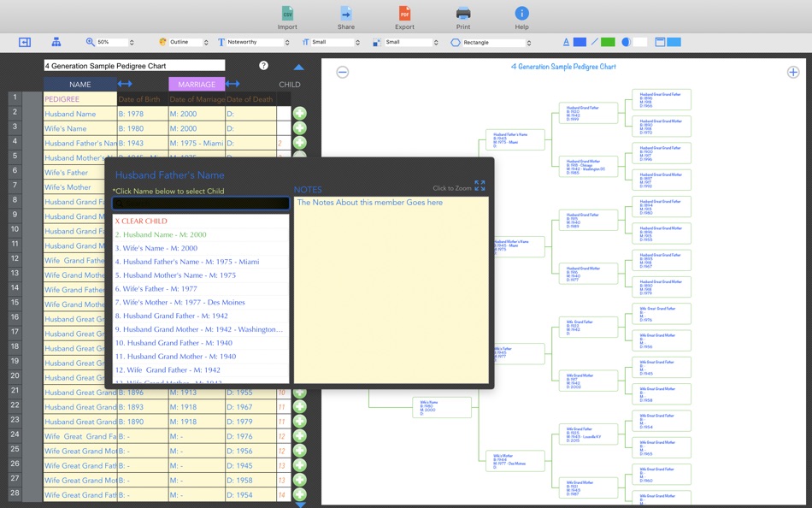Open the Noteworthy font dropdown

[258, 42]
